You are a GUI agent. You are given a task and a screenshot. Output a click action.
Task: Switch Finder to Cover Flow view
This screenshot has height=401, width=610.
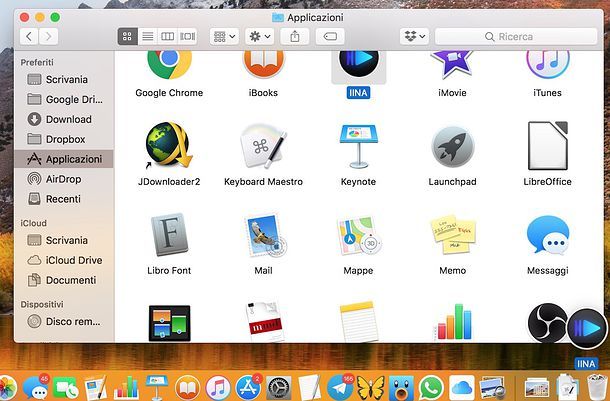pos(187,37)
